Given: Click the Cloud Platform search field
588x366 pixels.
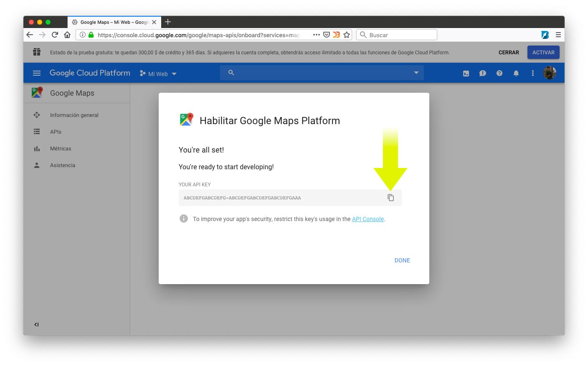Looking at the screenshot, I should [322, 73].
